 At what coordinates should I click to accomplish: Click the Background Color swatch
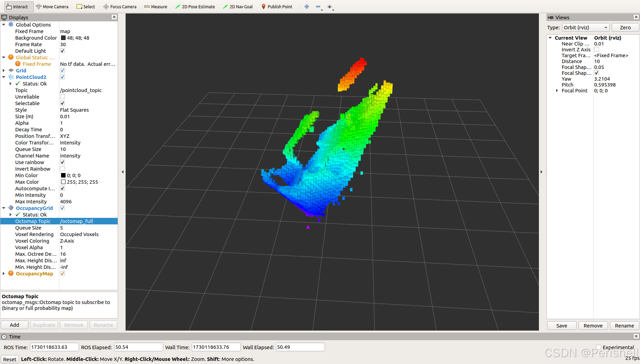[63, 38]
